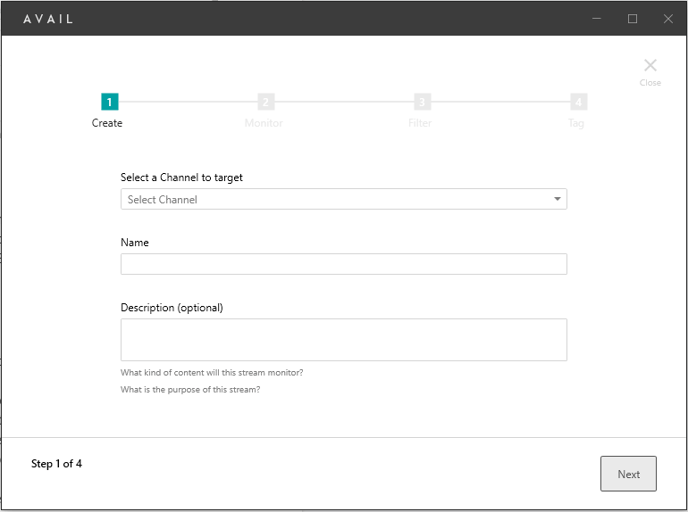Open the Select Channel dropdown arrow
The width and height of the screenshot is (688, 512).
pyautogui.click(x=557, y=199)
